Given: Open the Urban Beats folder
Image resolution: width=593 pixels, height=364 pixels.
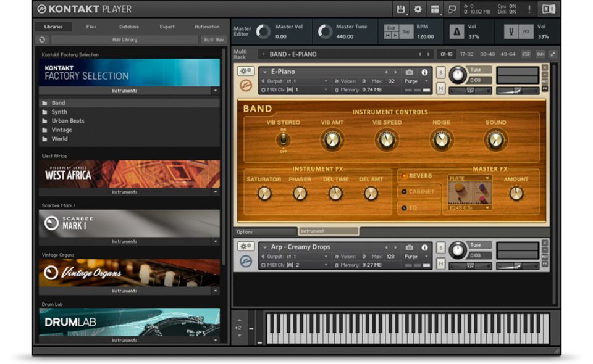Looking at the screenshot, I should tap(68, 121).
